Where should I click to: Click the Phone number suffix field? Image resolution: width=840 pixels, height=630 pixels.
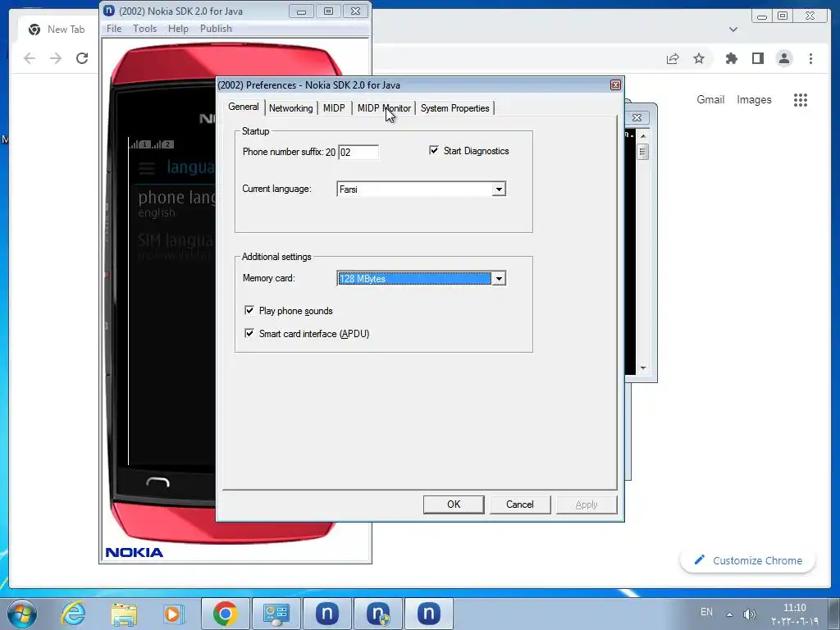tap(358, 152)
